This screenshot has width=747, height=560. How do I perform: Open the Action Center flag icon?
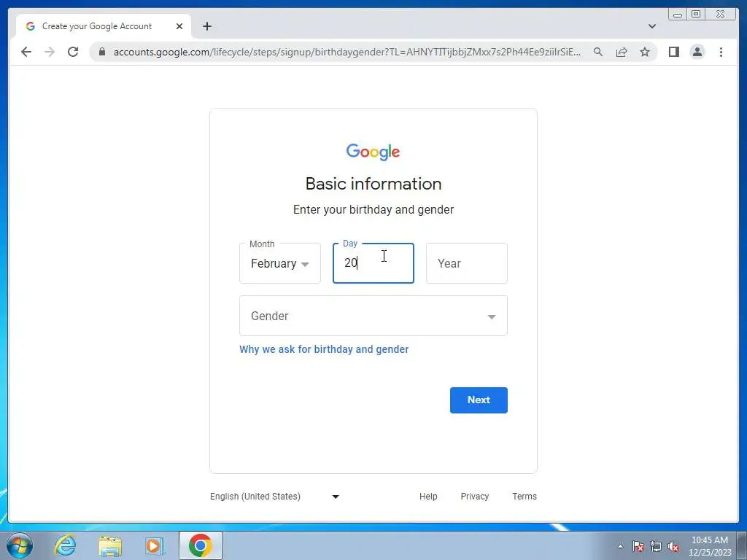(x=638, y=546)
